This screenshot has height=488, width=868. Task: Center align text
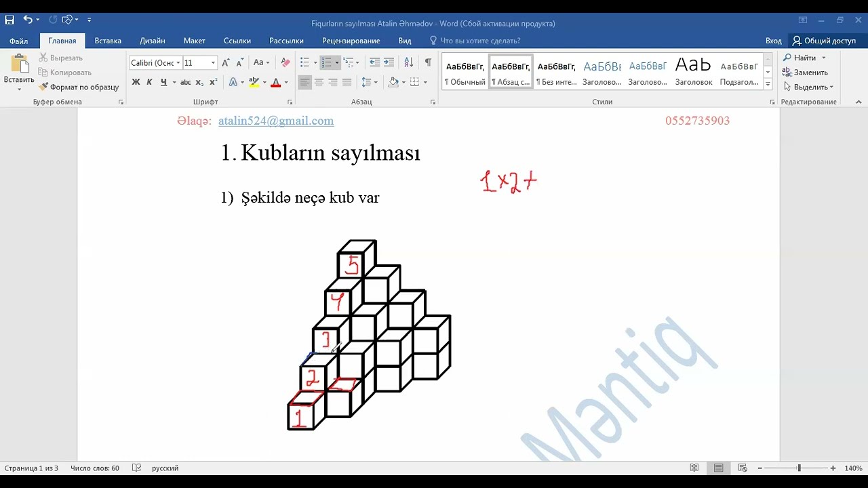[x=319, y=82]
